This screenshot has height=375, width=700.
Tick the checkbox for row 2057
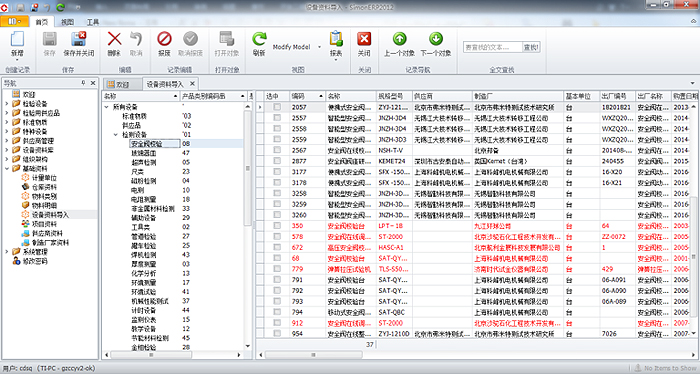pyautogui.click(x=277, y=107)
